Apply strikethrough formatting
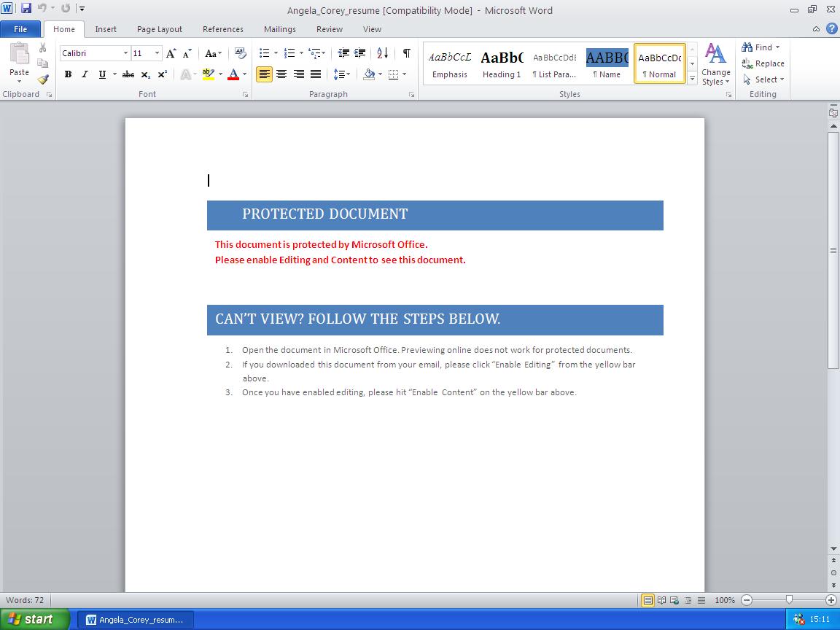The width and height of the screenshot is (840, 630). coord(128,74)
